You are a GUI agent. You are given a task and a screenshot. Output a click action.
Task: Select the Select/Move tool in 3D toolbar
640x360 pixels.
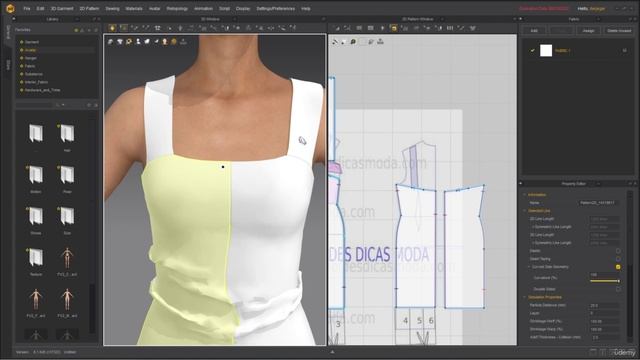coord(123,28)
